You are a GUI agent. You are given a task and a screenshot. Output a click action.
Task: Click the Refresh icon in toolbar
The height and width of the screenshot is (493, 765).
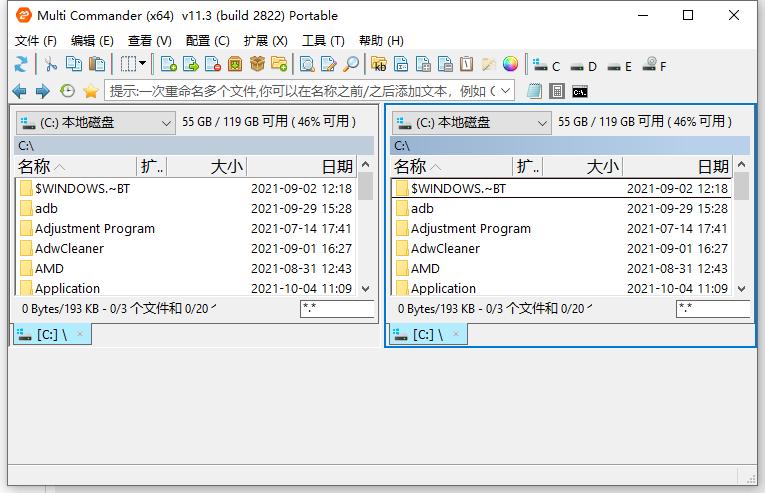21,64
